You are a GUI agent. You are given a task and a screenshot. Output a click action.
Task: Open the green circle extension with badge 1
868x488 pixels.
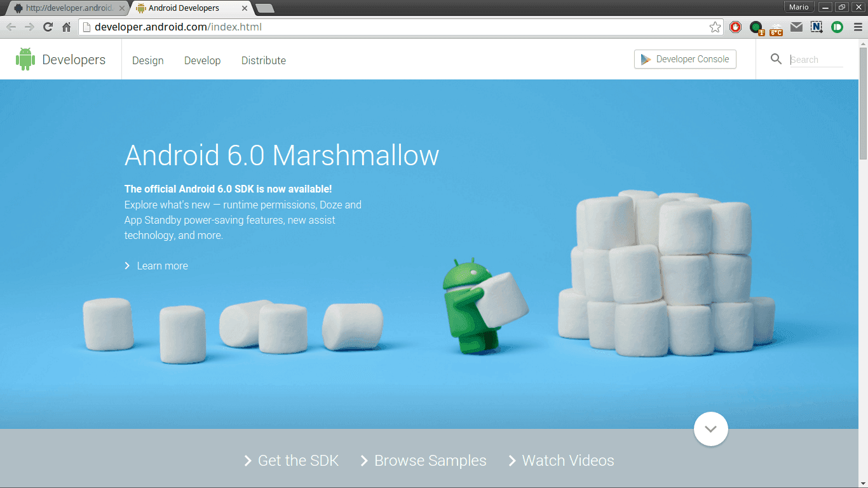pos(756,27)
